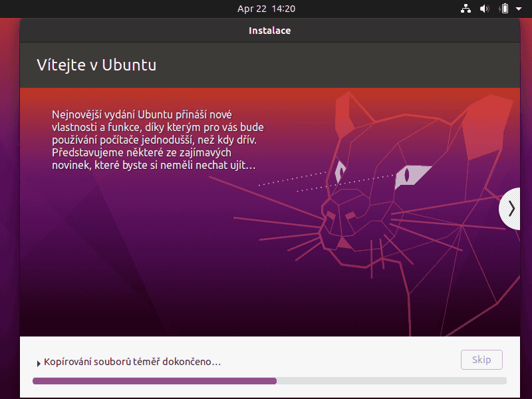Advance slideshow with the next arrow
This screenshot has height=399, width=532.
tap(510, 209)
